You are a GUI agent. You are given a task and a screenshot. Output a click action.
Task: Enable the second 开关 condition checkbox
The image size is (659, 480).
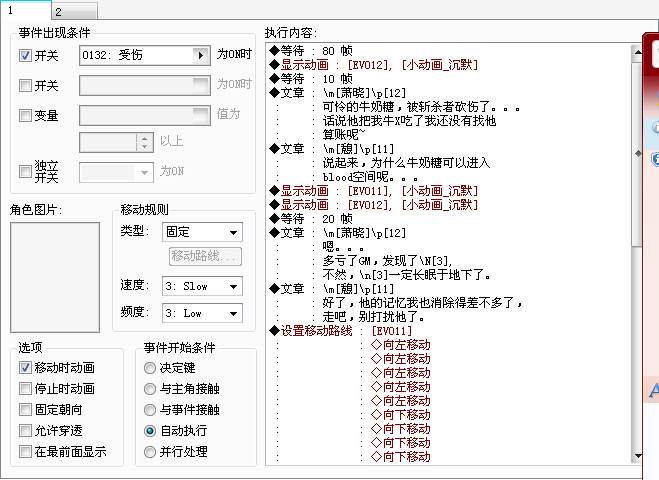tap(25, 86)
